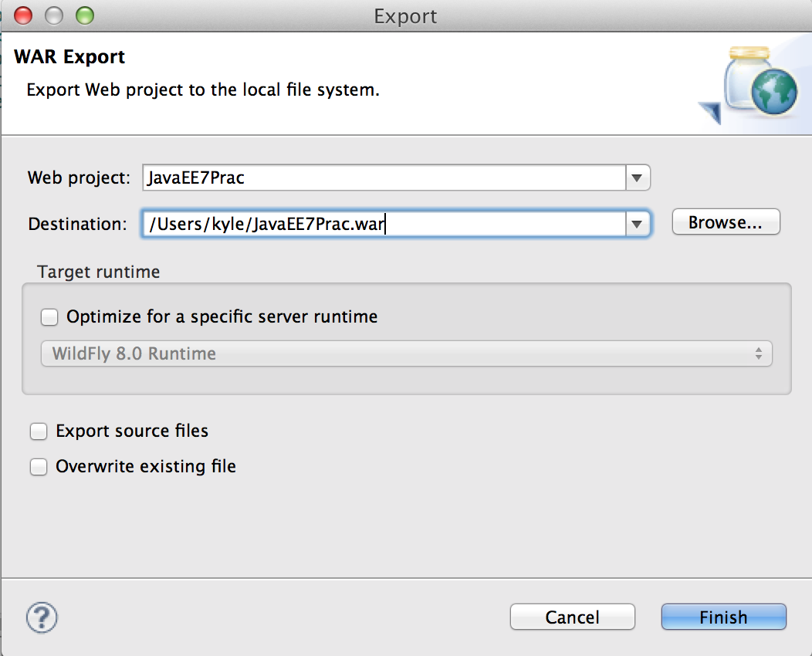Click the gray minimize window button
This screenshot has height=656, width=812.
[x=54, y=15]
